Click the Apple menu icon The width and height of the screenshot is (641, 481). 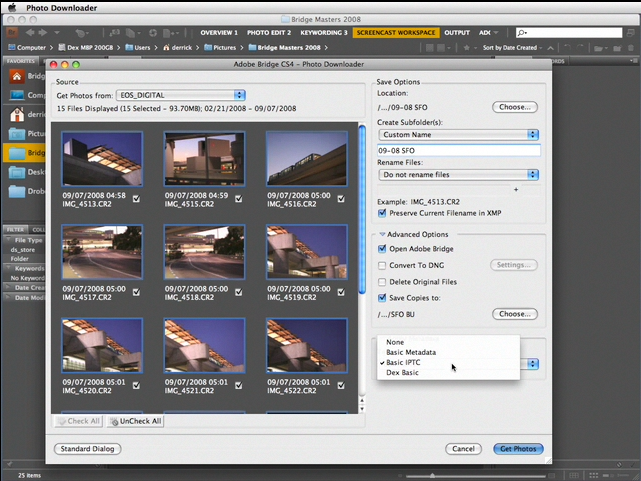[x=12, y=7]
